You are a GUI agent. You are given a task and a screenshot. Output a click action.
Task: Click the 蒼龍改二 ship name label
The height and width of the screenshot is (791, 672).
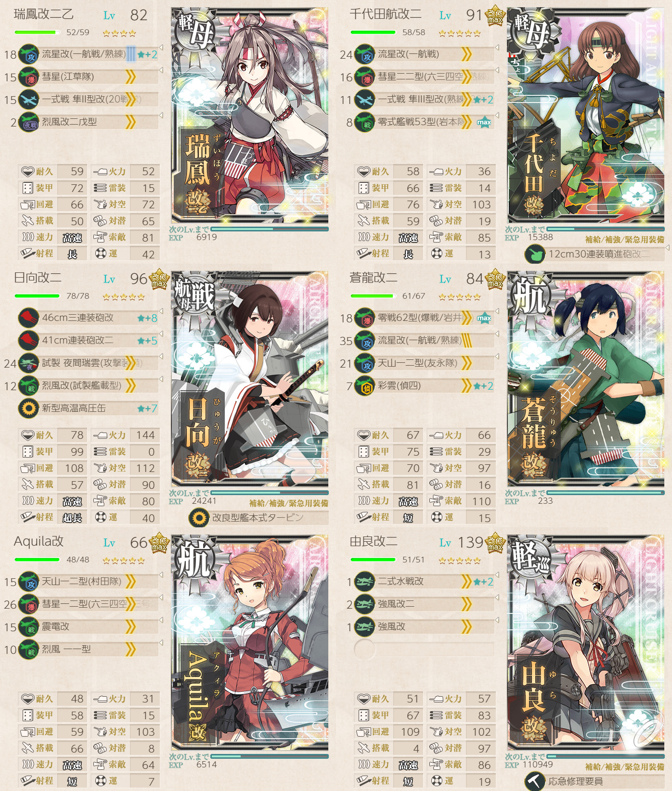coord(374,278)
